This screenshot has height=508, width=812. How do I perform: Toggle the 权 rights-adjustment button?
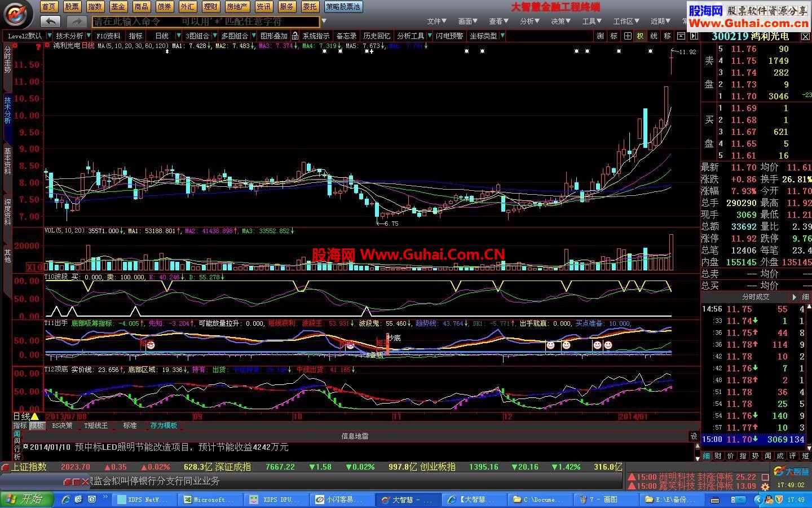[641, 36]
